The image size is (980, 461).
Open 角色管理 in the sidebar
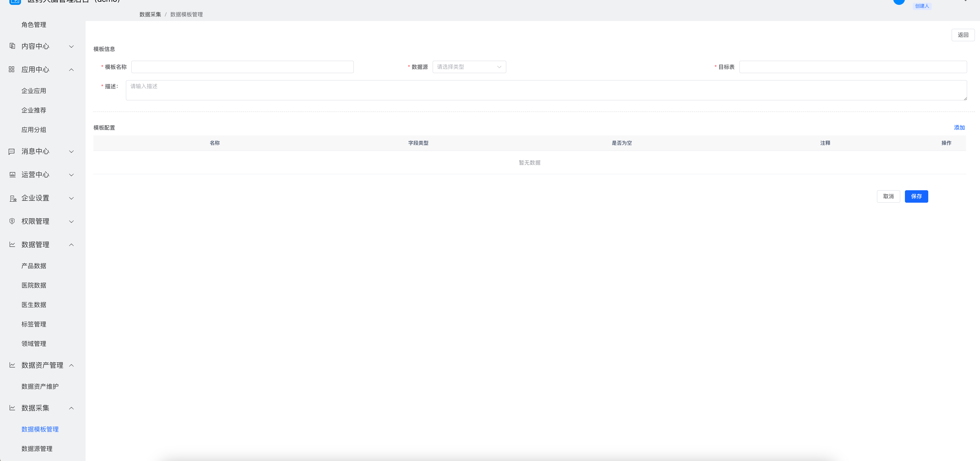pos(34,25)
